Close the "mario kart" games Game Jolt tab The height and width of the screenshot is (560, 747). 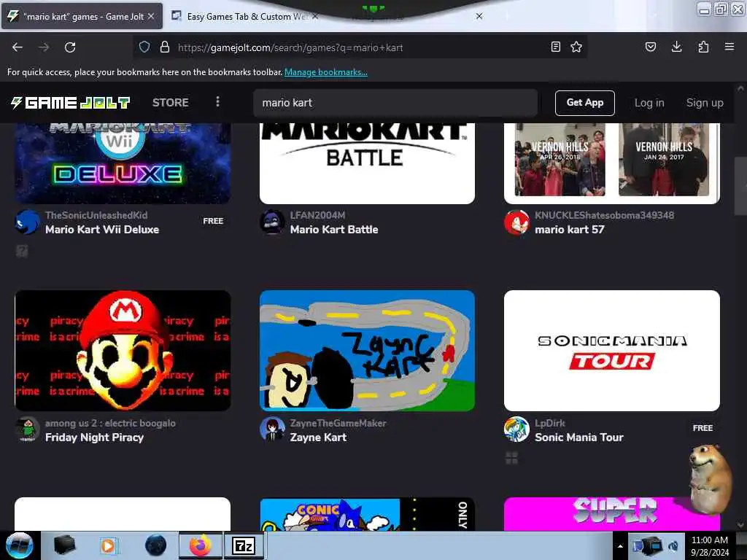tap(151, 16)
